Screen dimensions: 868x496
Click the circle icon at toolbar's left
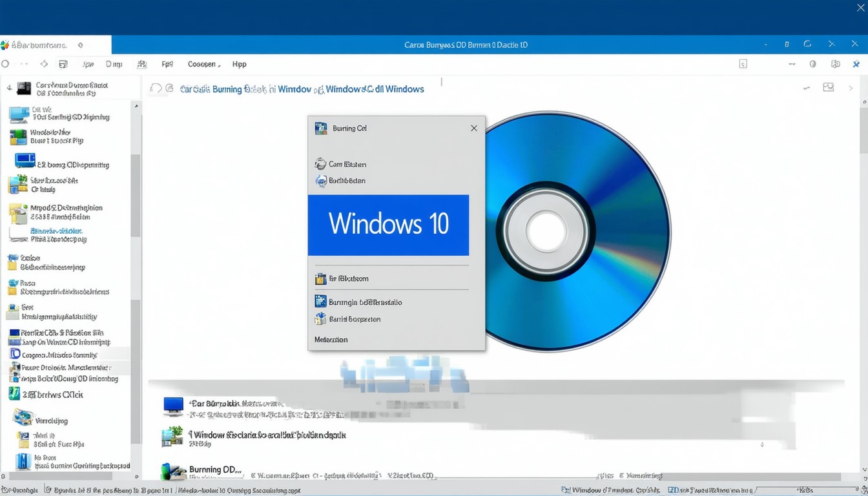click(x=6, y=65)
